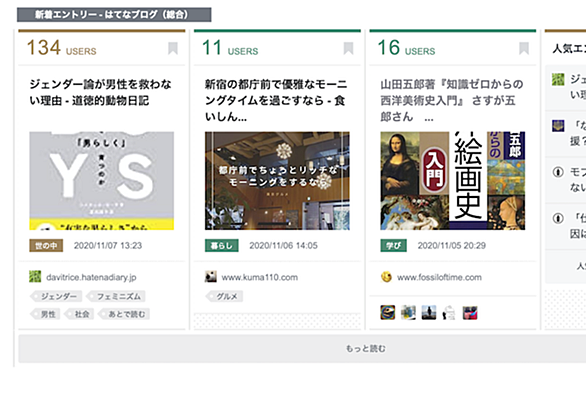Bookmark the 11 users entry
The height and width of the screenshot is (396, 586).
348,49
